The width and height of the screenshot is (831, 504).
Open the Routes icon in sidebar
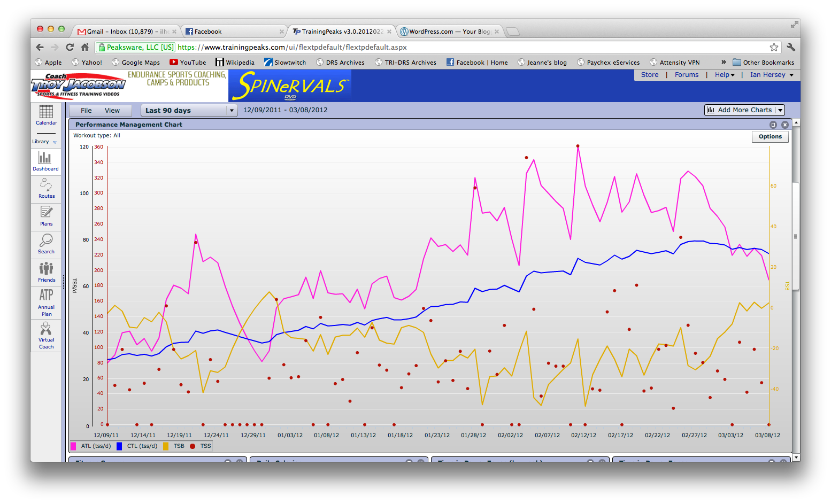tap(46, 185)
